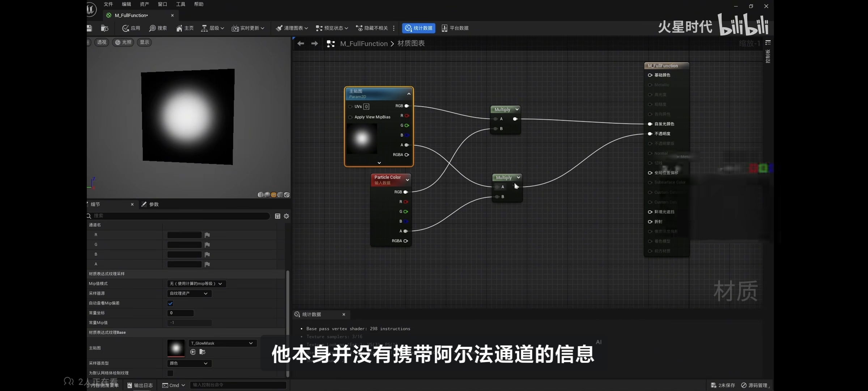The image size is (868, 391).
Task: Click the Home (主页) toolbar icon
Action: click(x=179, y=28)
